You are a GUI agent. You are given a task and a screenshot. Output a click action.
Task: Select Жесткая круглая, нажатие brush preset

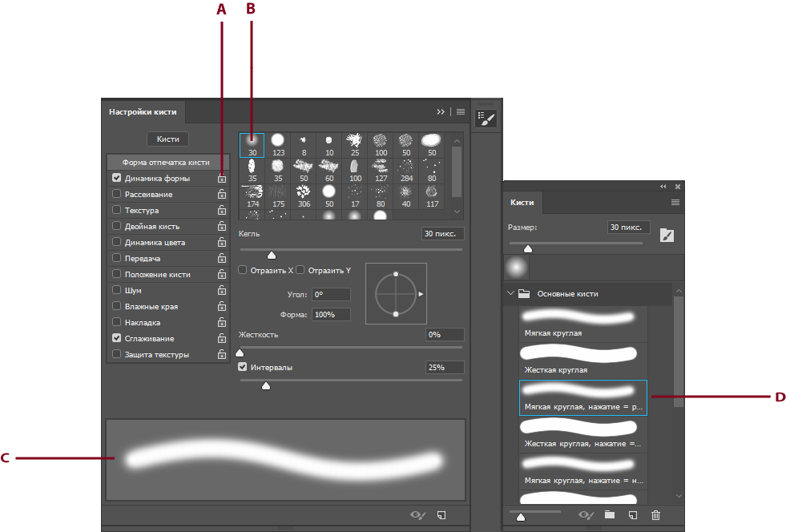coord(583,435)
